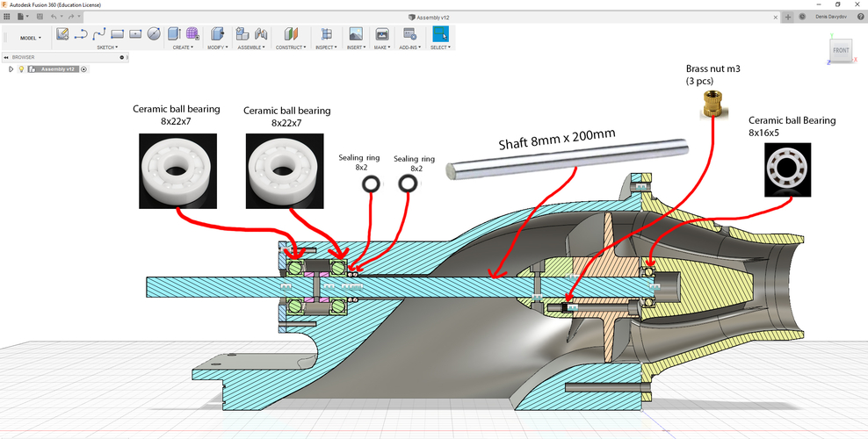The height and width of the screenshot is (439, 868).
Task: Expand the Assembly v12 tree node
Action: (x=11, y=68)
